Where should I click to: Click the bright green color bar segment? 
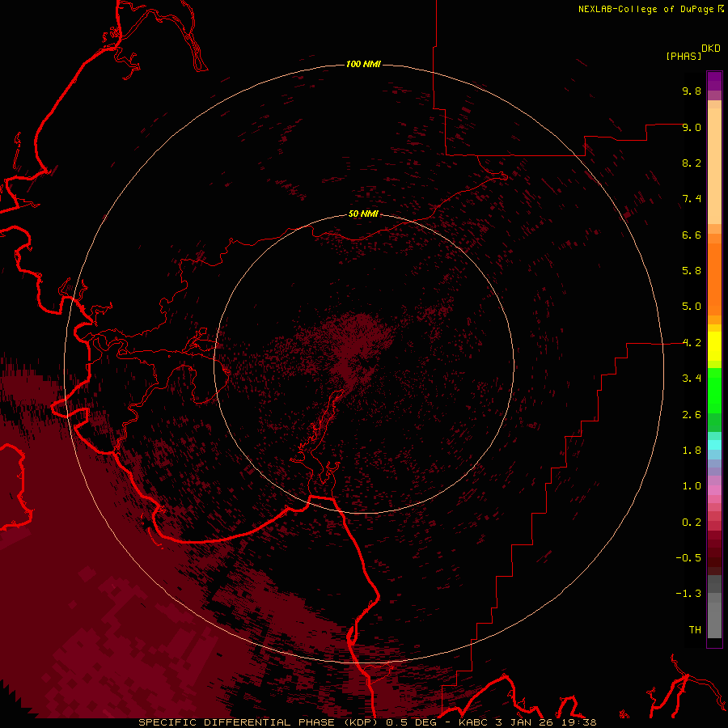pyautogui.click(x=714, y=390)
